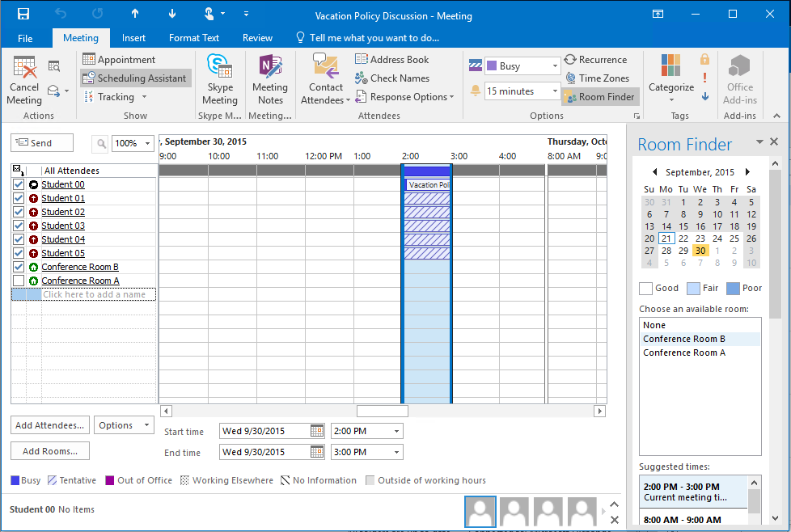Viewport: 791px width, 532px height.
Task: Open the 2:00 PM start time dropdown
Action: [395, 432]
